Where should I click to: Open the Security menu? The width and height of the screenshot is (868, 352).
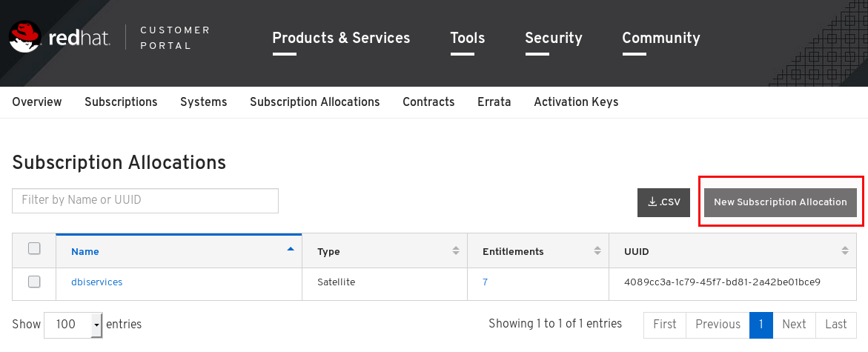(554, 39)
